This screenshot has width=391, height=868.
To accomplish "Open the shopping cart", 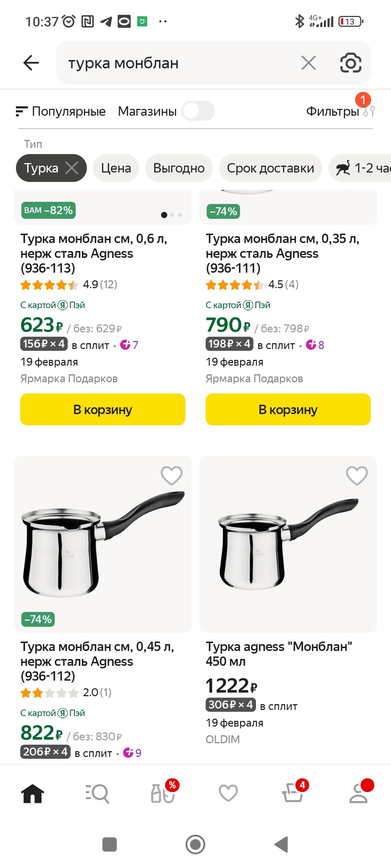I will 293,793.
